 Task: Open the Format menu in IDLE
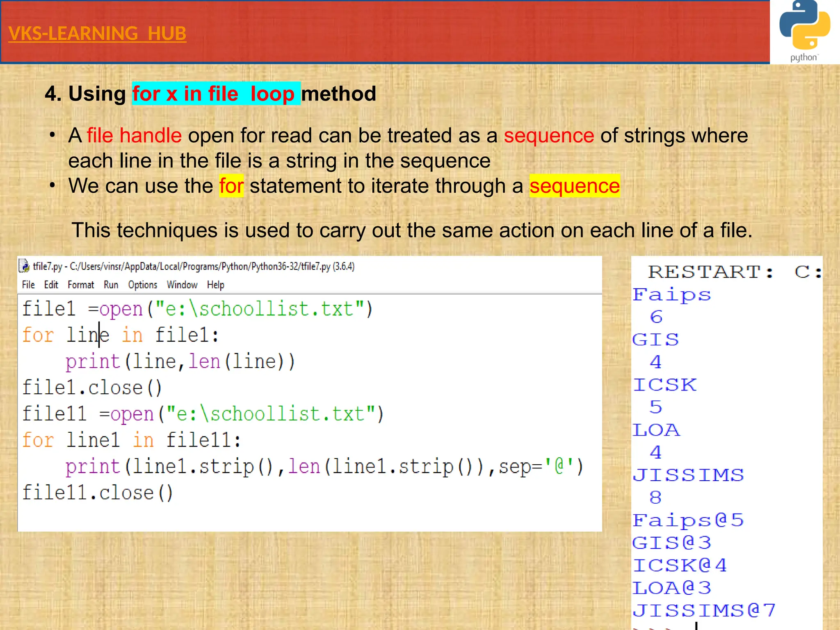click(x=81, y=285)
